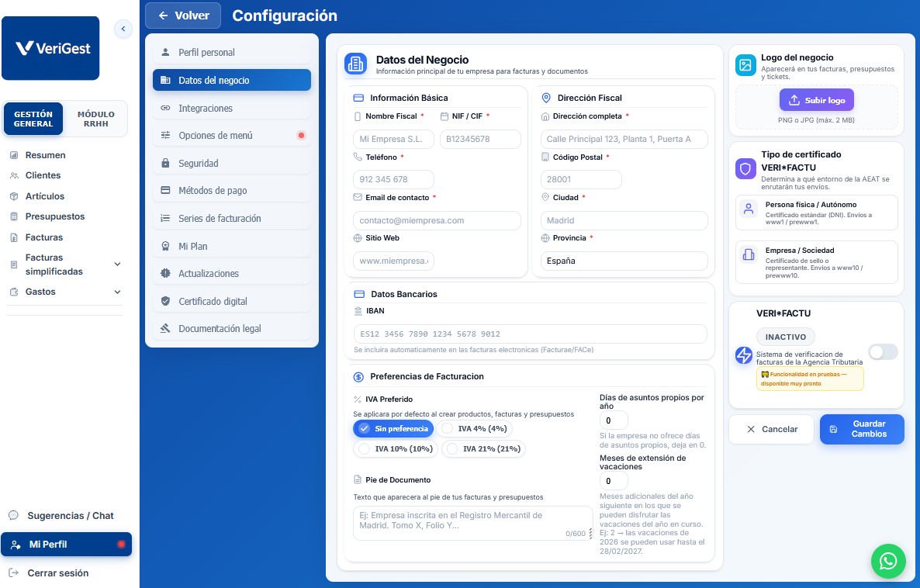
Task: Click the WhatsApp chat floating icon
Action: coord(887,561)
